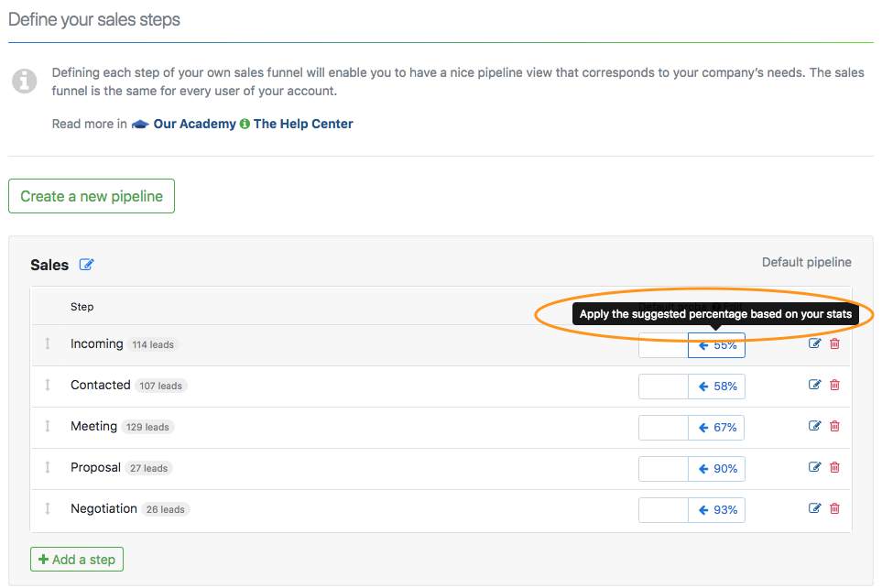This screenshot has height=588, width=882.
Task: Delete the Incoming step
Action: click(834, 343)
